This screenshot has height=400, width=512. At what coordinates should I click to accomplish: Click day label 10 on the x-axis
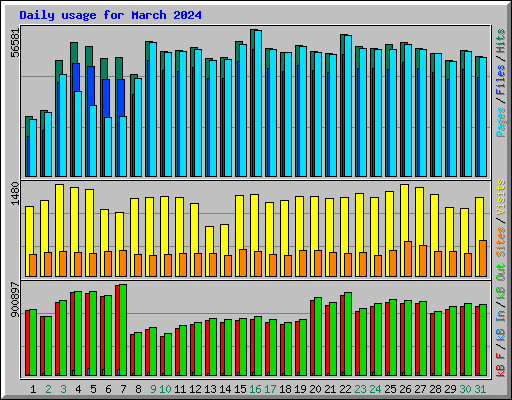point(165,389)
